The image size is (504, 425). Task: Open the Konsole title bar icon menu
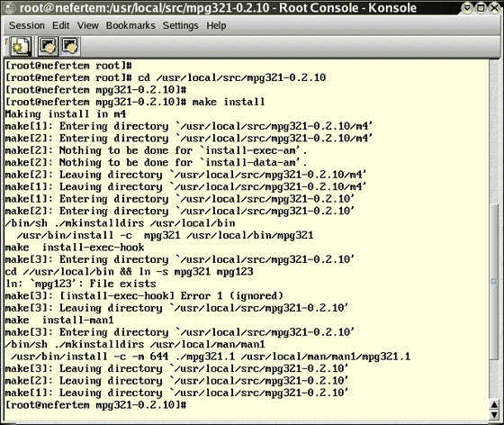9,7
